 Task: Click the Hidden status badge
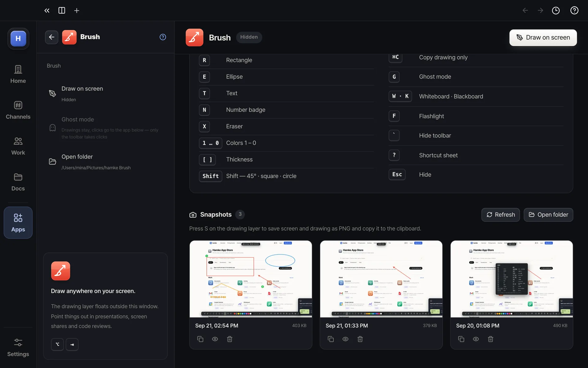point(249,37)
